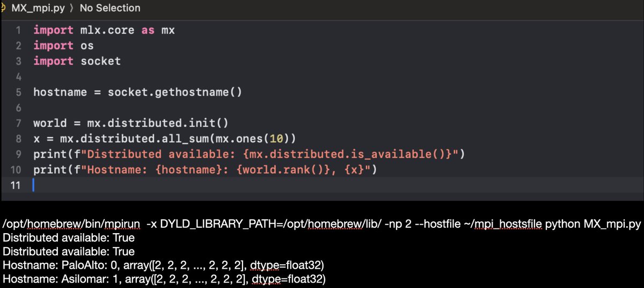Image resolution: width=644 pixels, height=288 pixels.
Task: Click the 'import socket' line
Action: (x=77, y=61)
